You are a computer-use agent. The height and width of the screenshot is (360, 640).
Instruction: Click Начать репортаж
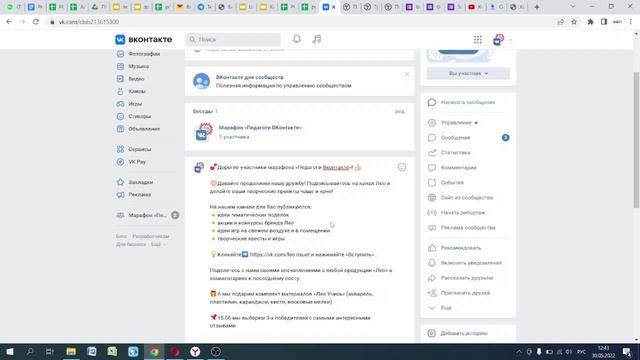pos(462,213)
